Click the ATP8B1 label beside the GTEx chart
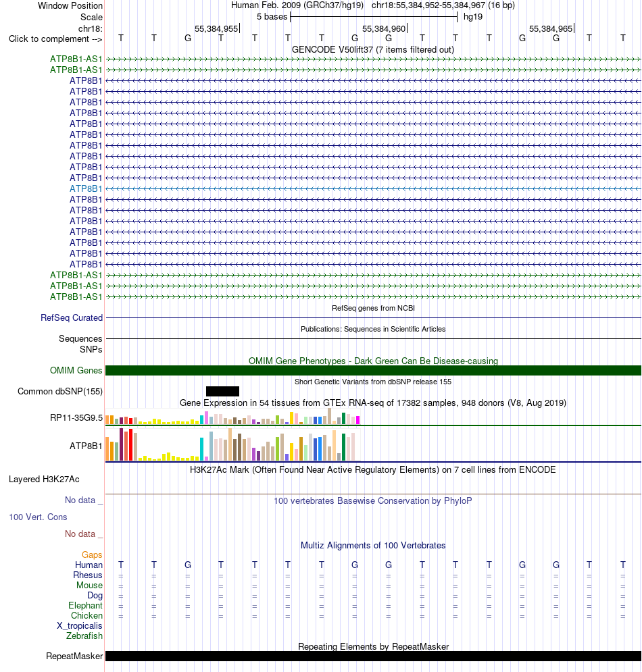642x672 pixels. point(87,446)
